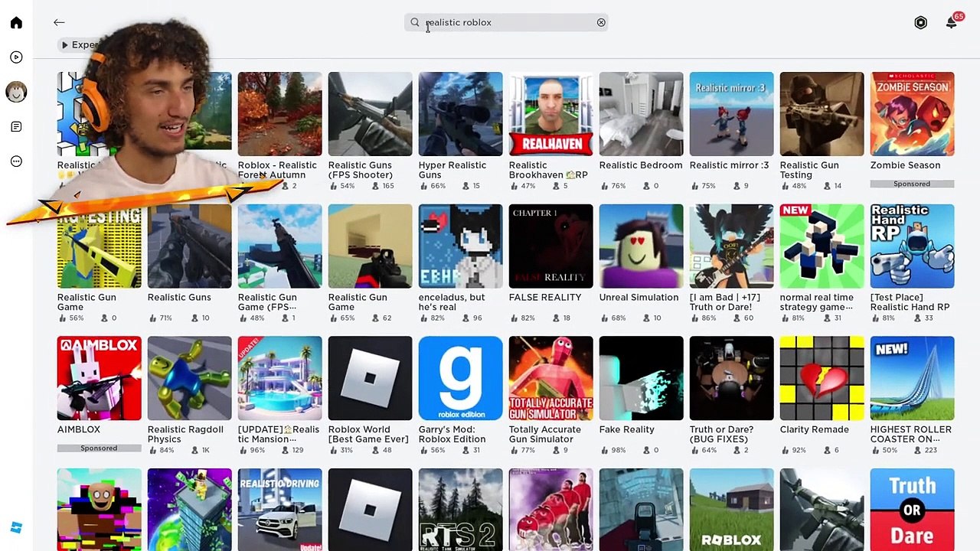This screenshot has width=980, height=551.
Task: Open AIMBLOX sponsored thumbnail
Action: click(99, 378)
